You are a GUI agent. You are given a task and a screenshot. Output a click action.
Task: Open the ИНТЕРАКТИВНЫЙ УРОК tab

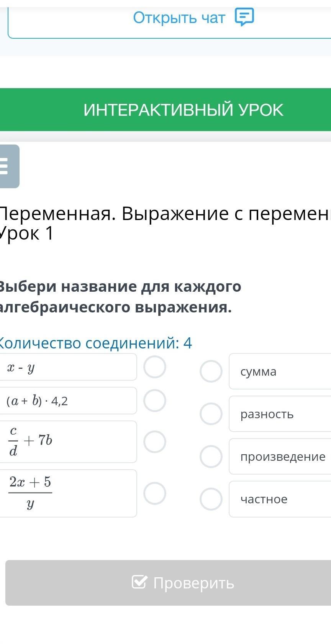[x=183, y=110]
